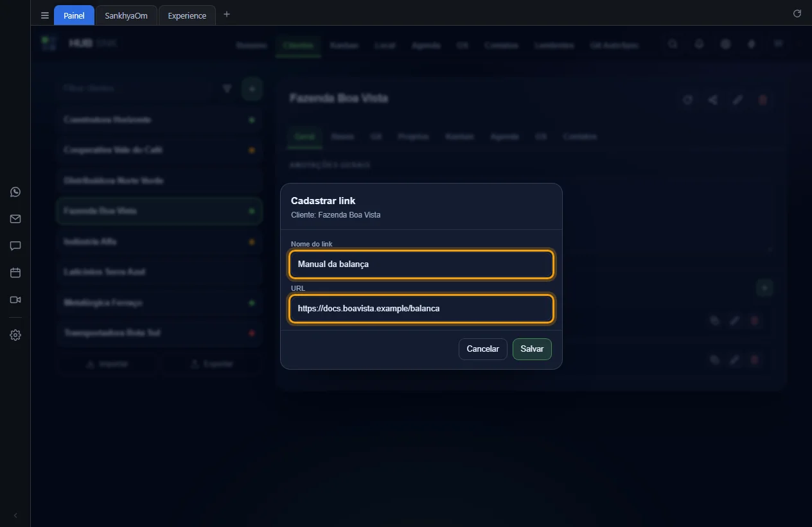
Task: Open the hamburger menu beside the Painel tab
Action: click(45, 15)
